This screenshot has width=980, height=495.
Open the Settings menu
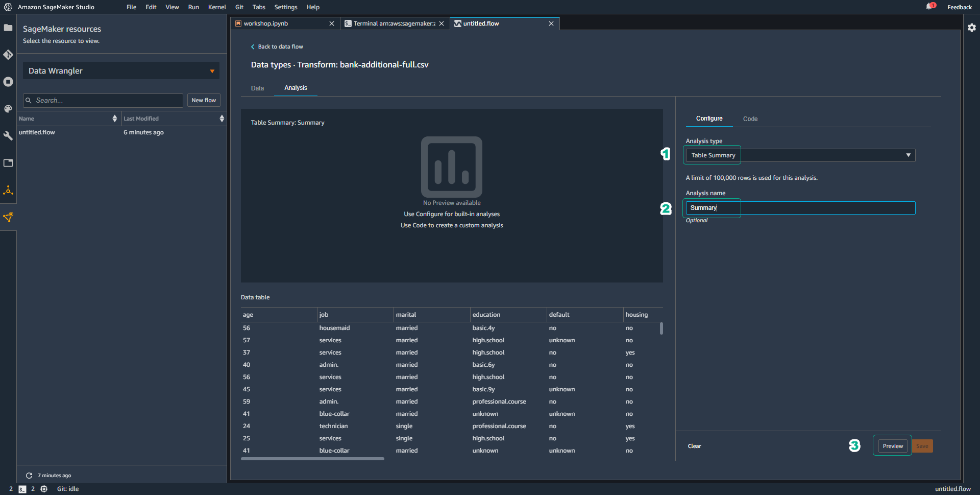[286, 7]
